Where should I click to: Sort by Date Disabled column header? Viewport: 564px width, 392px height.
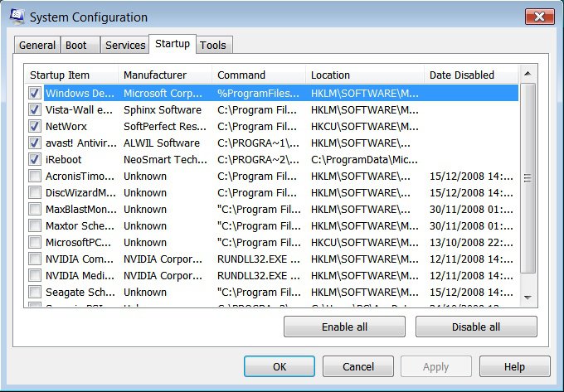click(471, 75)
